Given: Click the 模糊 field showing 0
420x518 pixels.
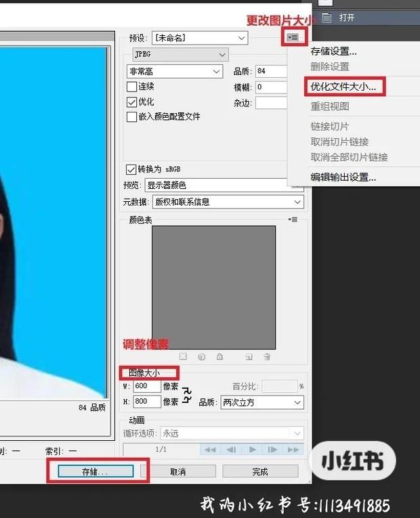Looking at the screenshot, I should [272, 87].
